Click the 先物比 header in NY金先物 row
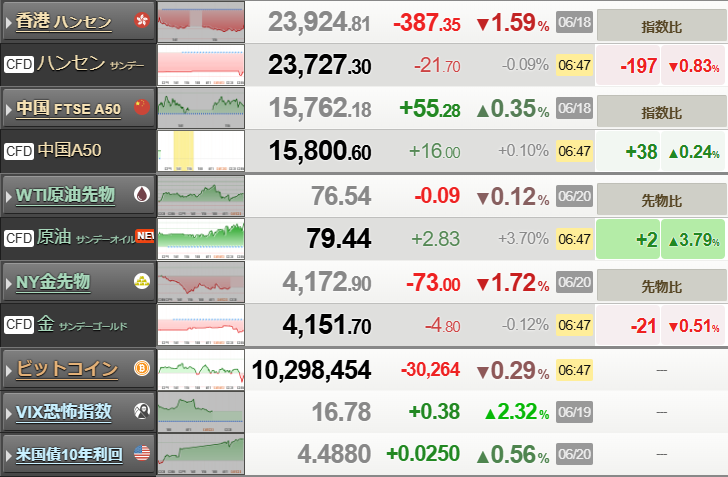The height and width of the screenshot is (477, 728). 662,286
